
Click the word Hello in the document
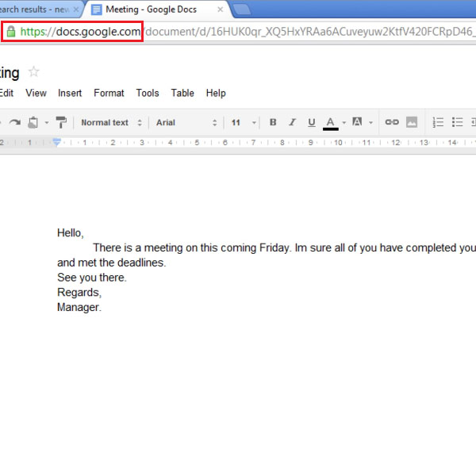pyautogui.click(x=69, y=232)
